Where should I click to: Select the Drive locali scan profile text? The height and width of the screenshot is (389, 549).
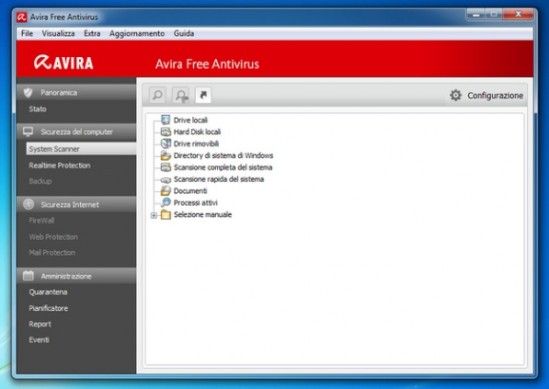[190, 120]
